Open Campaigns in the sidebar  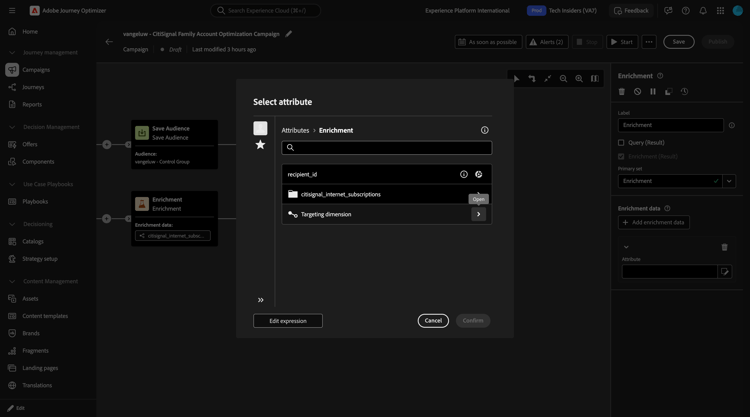pyautogui.click(x=36, y=70)
